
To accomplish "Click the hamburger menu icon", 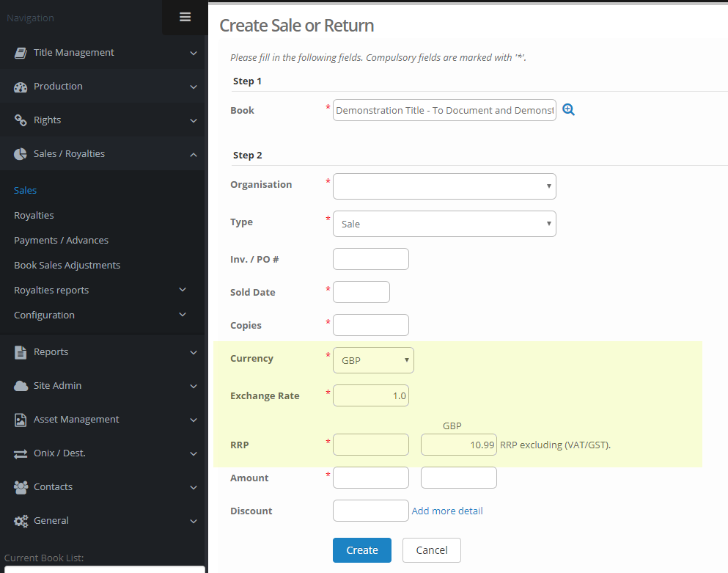I will coord(185,17).
